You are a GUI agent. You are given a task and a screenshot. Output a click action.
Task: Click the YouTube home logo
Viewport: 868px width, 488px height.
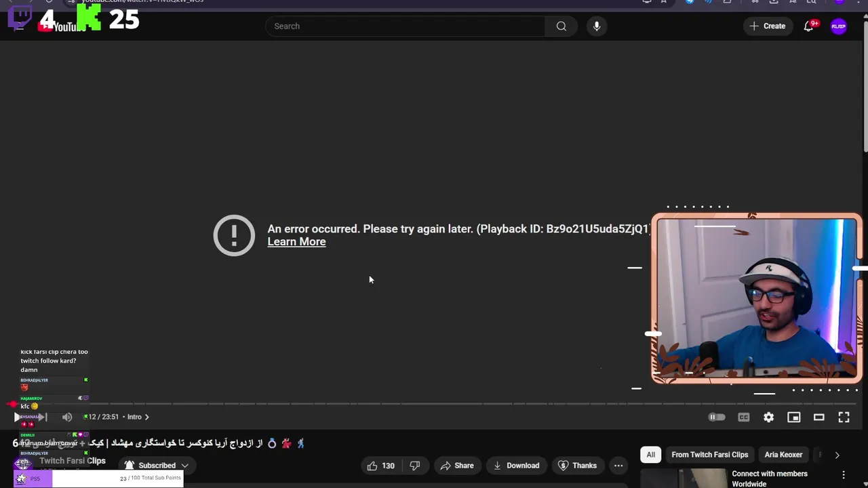(x=62, y=26)
